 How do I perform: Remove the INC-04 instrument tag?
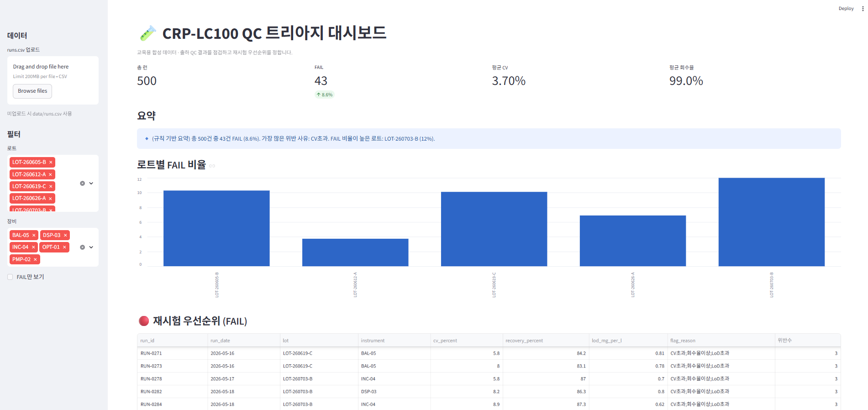33,247
